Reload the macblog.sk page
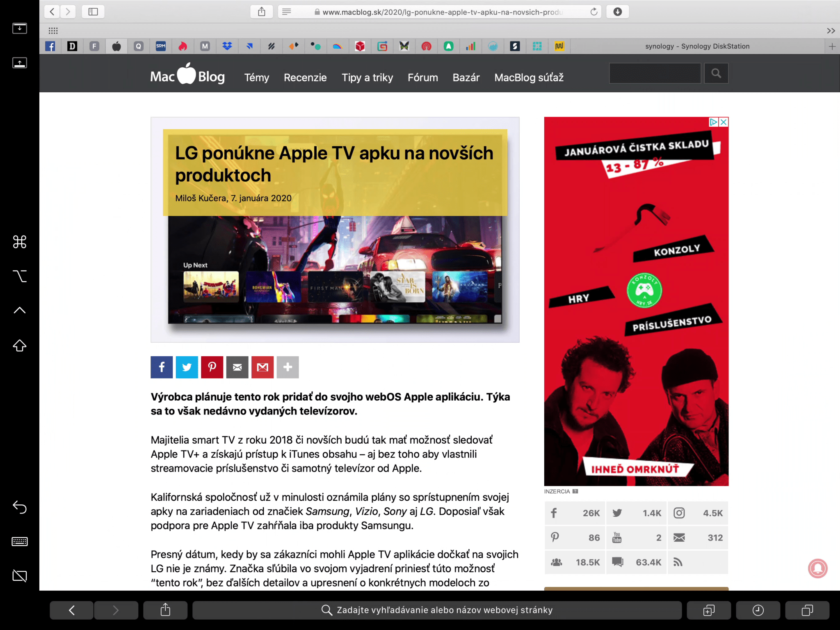Screen dimensions: 840x630 click(x=593, y=11)
